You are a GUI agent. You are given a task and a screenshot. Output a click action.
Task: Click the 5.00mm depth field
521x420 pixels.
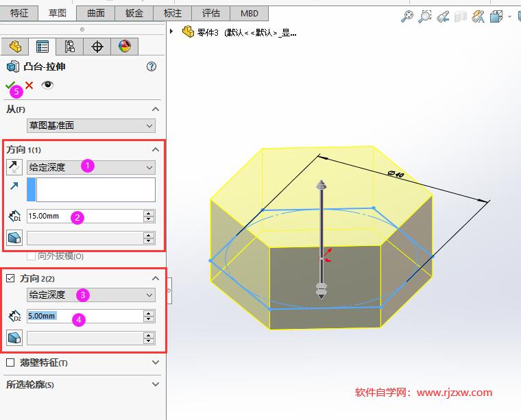[x=85, y=316]
